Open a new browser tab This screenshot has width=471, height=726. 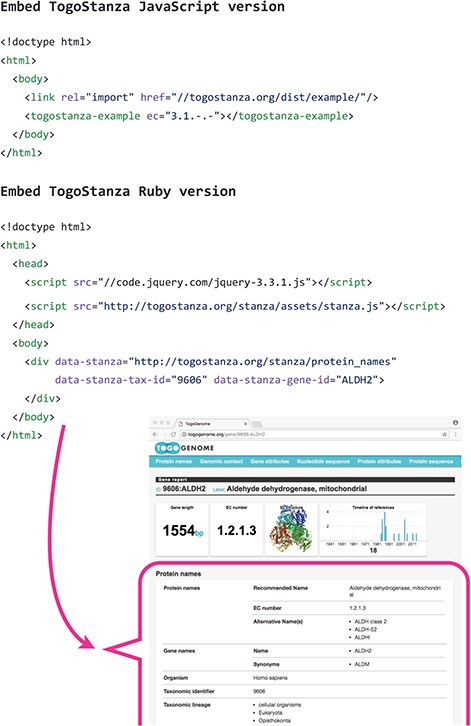pyautogui.click(x=257, y=424)
